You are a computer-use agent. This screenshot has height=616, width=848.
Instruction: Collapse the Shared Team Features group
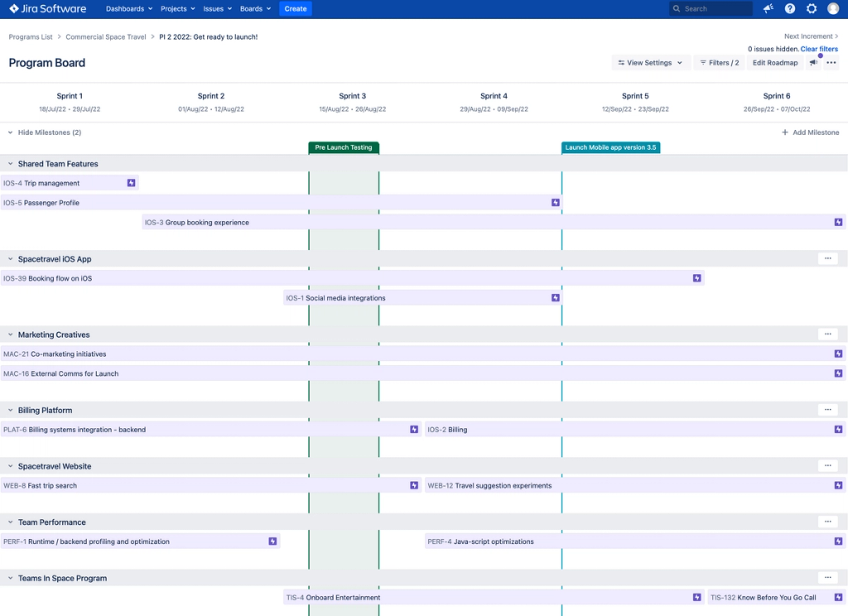(x=10, y=164)
